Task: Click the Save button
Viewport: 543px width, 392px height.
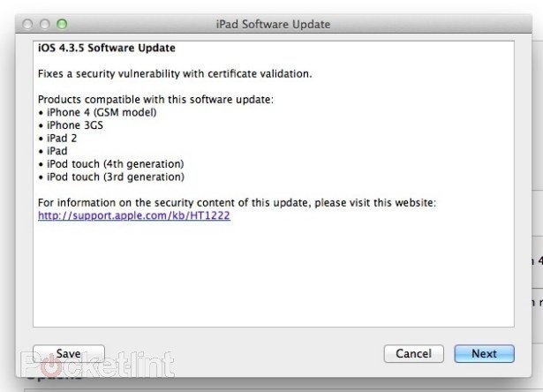Action: 69,353
